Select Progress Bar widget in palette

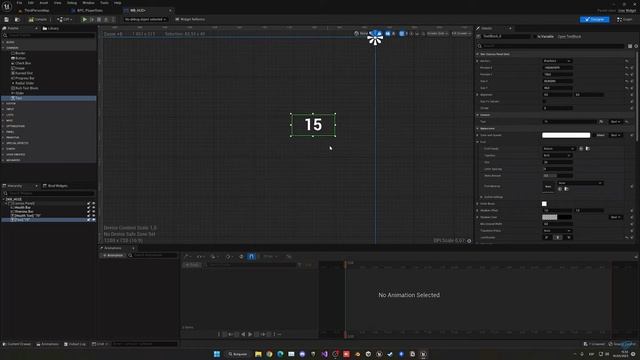[24, 78]
